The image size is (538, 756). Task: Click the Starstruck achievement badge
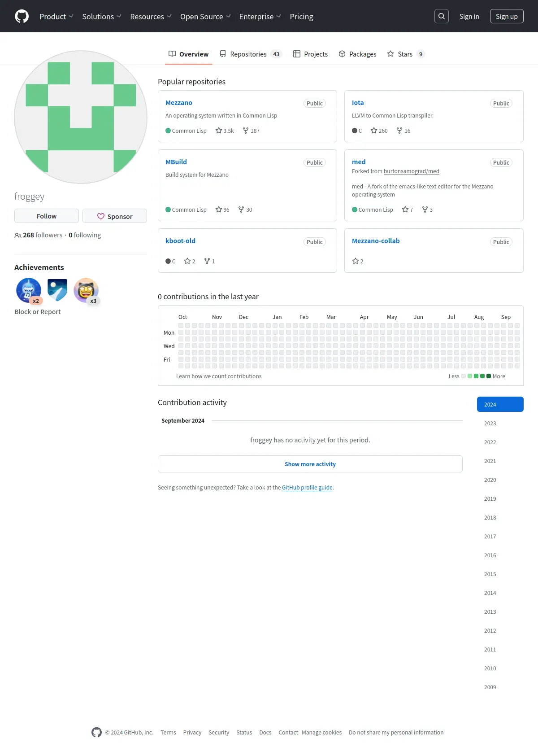[86, 290]
